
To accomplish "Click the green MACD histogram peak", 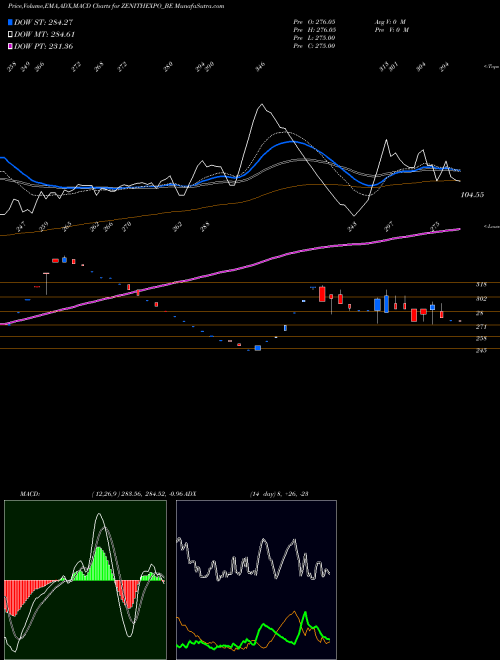I will (x=99, y=563).
